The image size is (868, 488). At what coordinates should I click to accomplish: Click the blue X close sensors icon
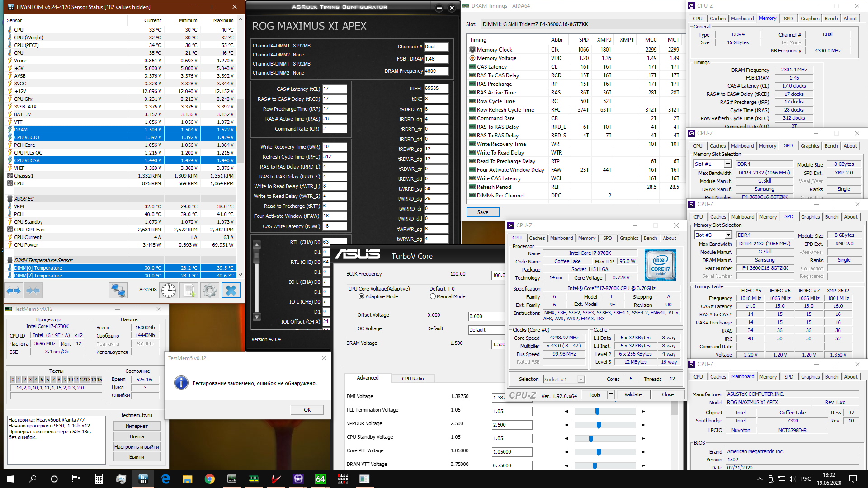(x=231, y=291)
